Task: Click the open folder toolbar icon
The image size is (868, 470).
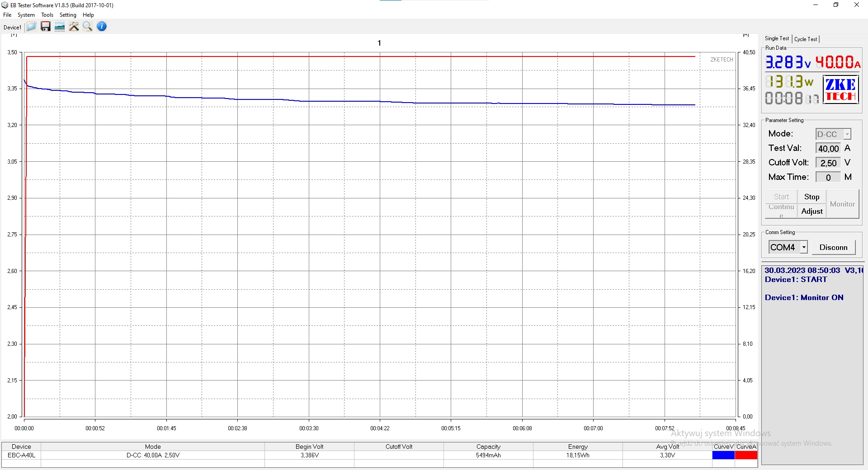Action: 31,27
